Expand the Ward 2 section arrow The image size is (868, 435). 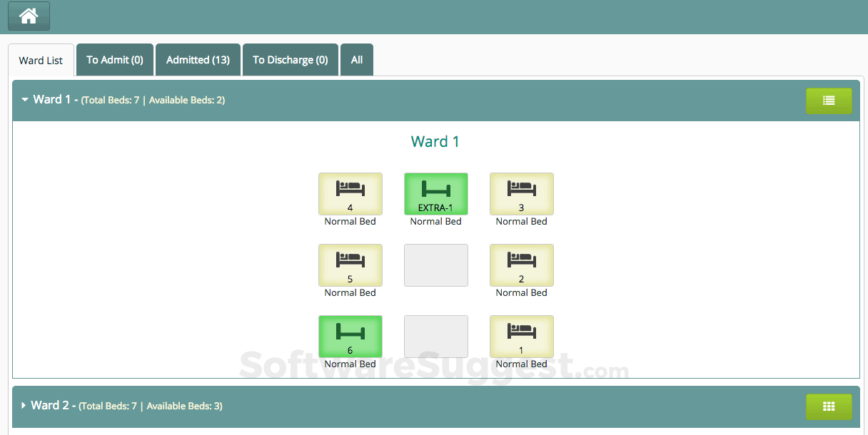click(x=24, y=406)
